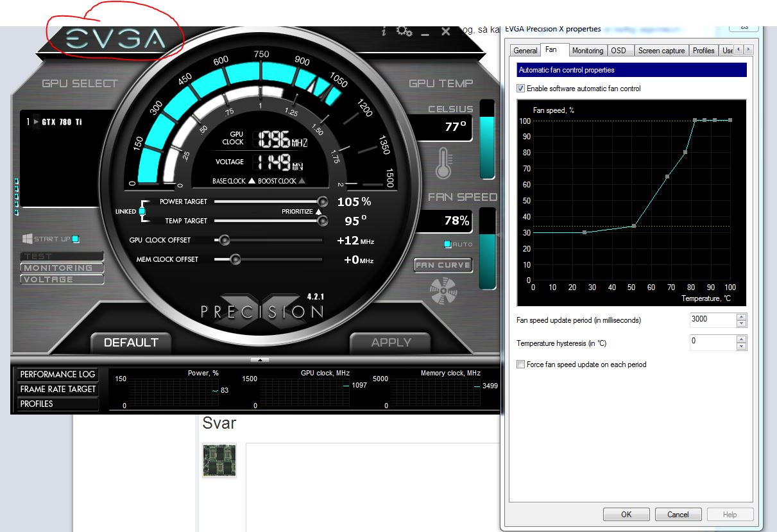Open the Voltage button
The height and width of the screenshot is (532, 777).
[62, 279]
